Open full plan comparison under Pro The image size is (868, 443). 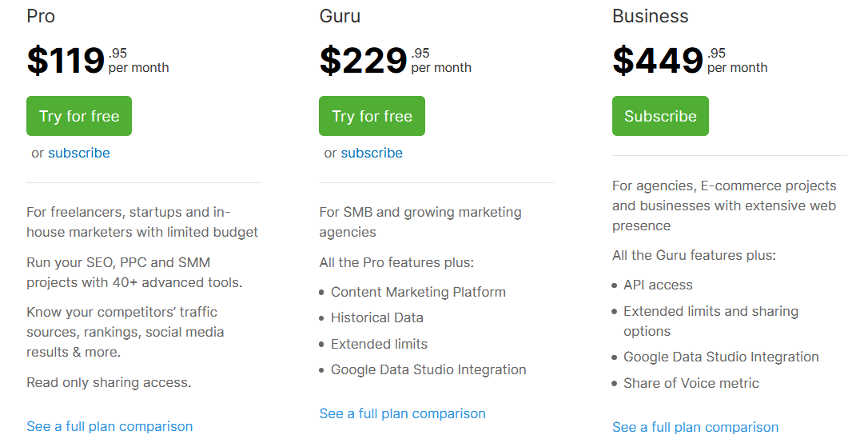point(109,426)
